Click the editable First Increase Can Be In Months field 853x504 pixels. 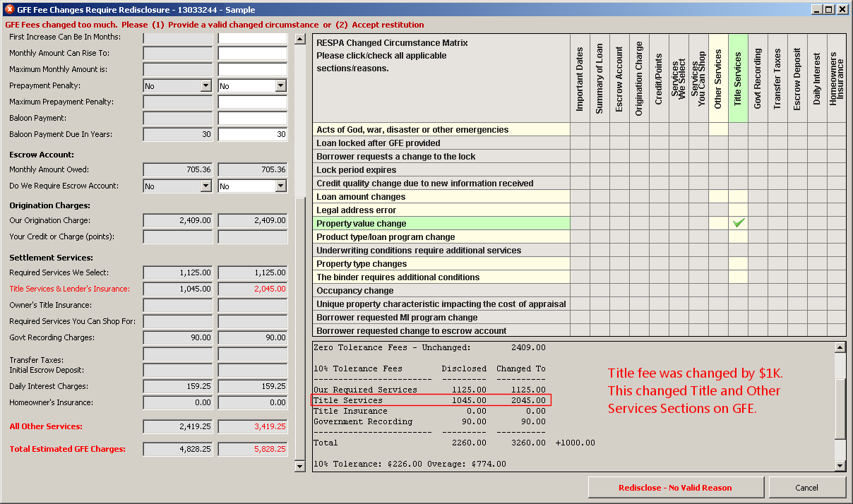pos(252,37)
